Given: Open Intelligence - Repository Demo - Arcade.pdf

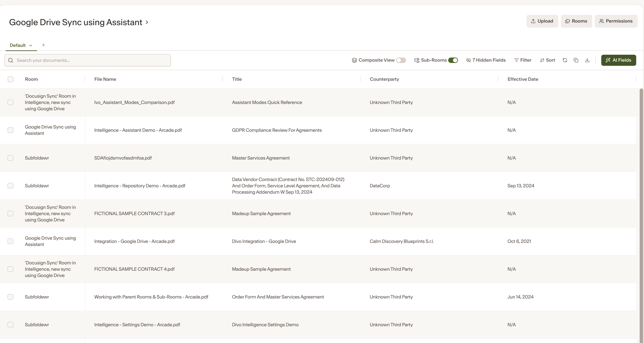Looking at the screenshot, I should click(x=140, y=186).
